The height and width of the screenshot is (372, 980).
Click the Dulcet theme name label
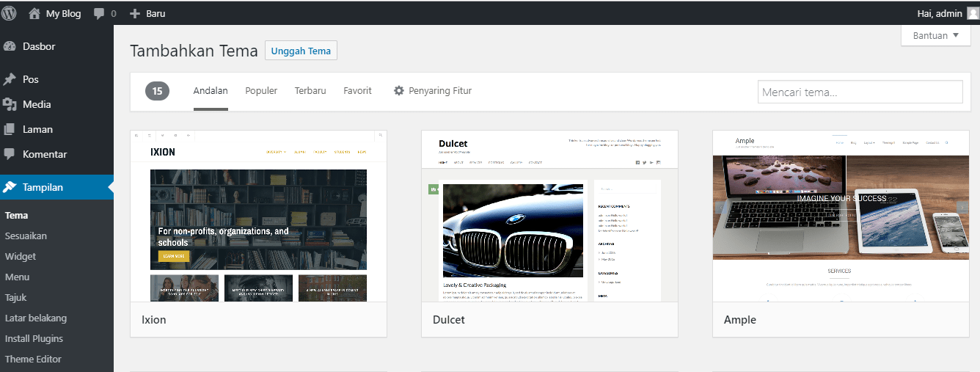(449, 320)
